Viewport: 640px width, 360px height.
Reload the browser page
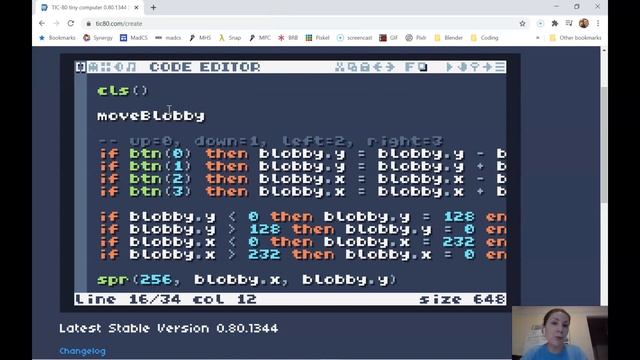[71, 23]
